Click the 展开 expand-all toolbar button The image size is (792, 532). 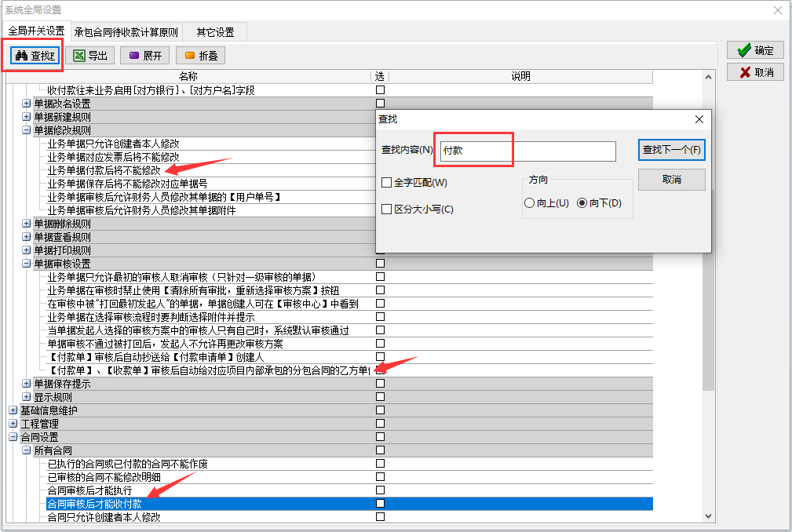pos(145,56)
